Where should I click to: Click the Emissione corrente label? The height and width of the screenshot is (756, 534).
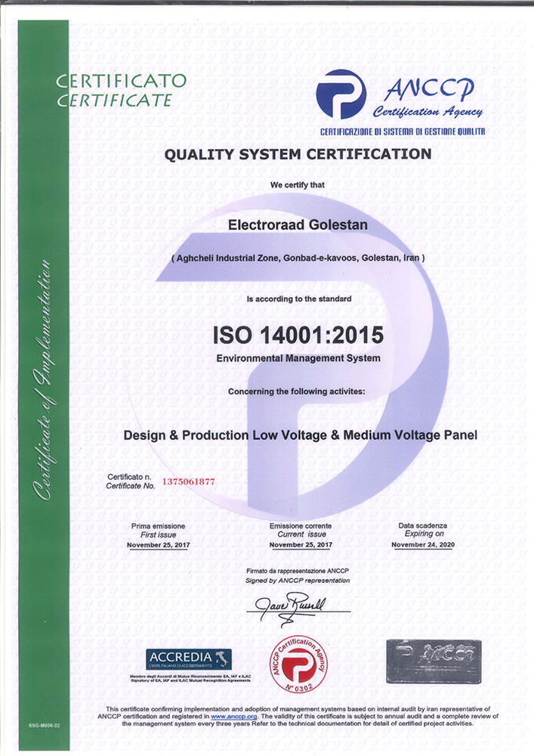(301, 526)
